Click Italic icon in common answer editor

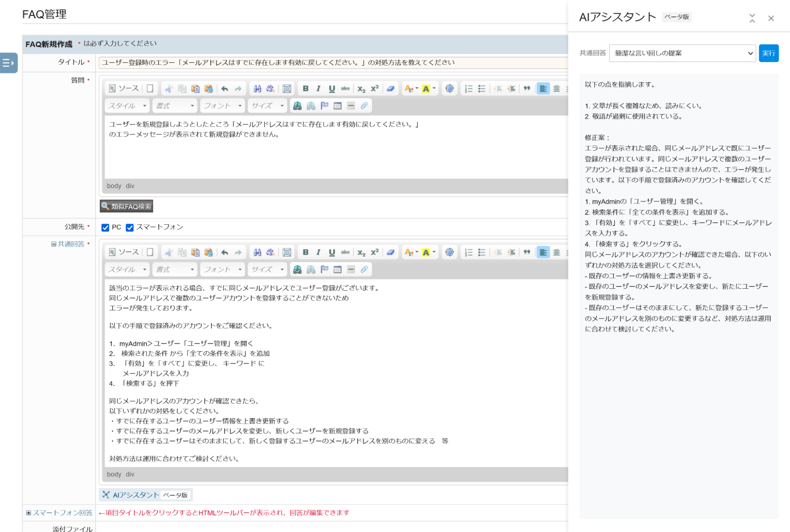click(x=319, y=252)
